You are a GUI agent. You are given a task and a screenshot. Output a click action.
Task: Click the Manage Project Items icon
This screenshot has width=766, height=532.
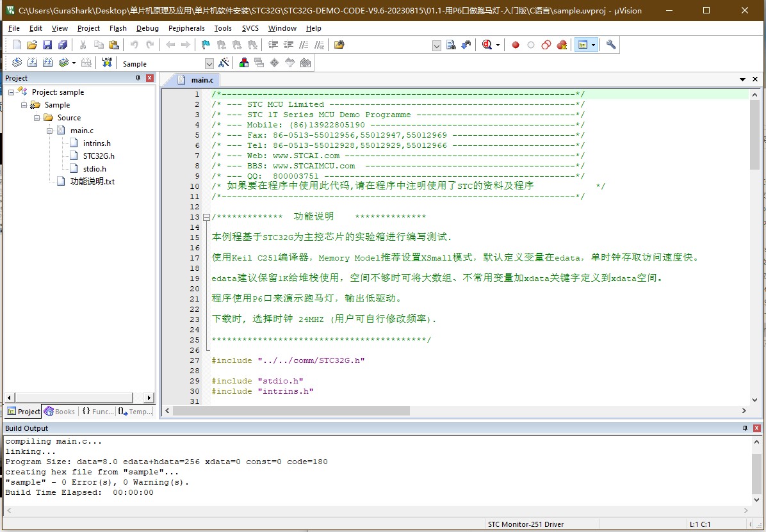point(244,63)
